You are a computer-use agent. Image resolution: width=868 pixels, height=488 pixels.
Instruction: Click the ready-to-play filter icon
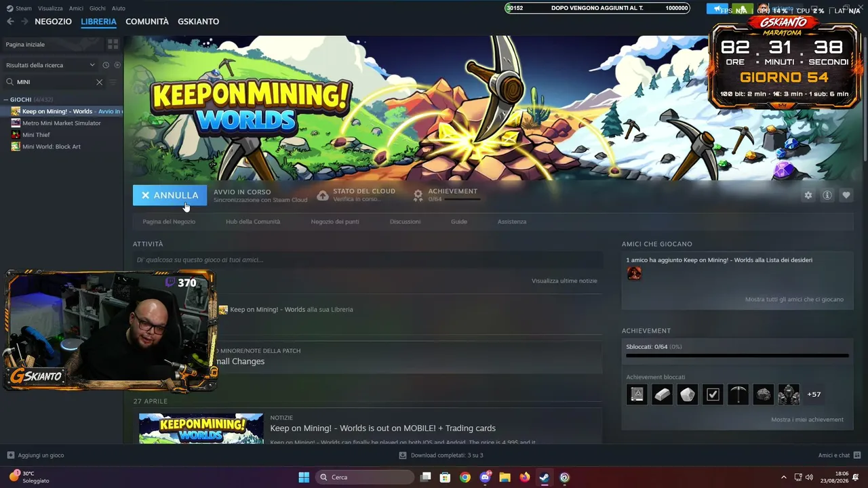(x=117, y=65)
